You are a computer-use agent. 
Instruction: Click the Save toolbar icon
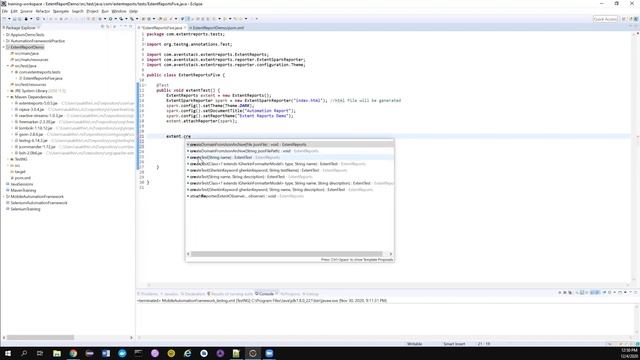pyautogui.click(x=14, y=19)
